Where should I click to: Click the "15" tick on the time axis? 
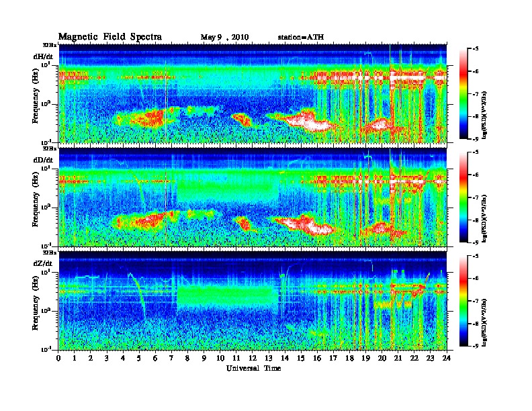(301, 358)
